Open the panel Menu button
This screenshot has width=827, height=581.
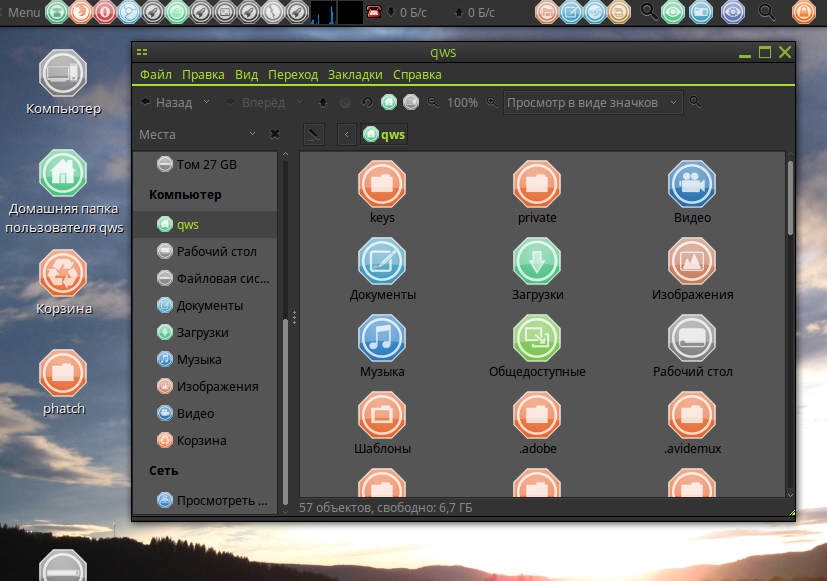(23, 12)
